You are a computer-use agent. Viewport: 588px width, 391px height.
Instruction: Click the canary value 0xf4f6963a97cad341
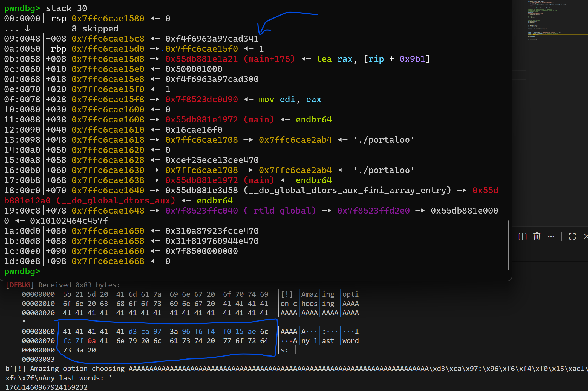tap(212, 39)
